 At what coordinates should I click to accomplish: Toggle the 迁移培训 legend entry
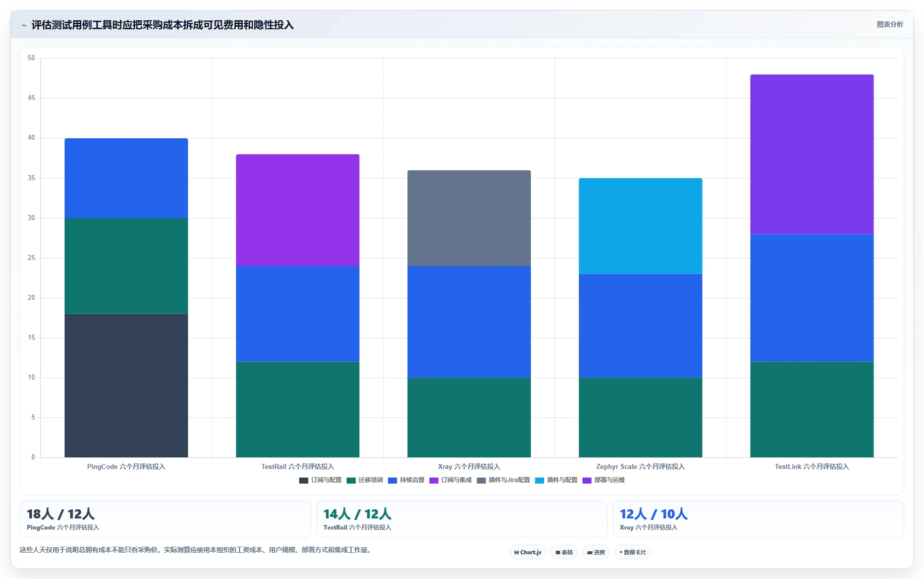pos(365,480)
